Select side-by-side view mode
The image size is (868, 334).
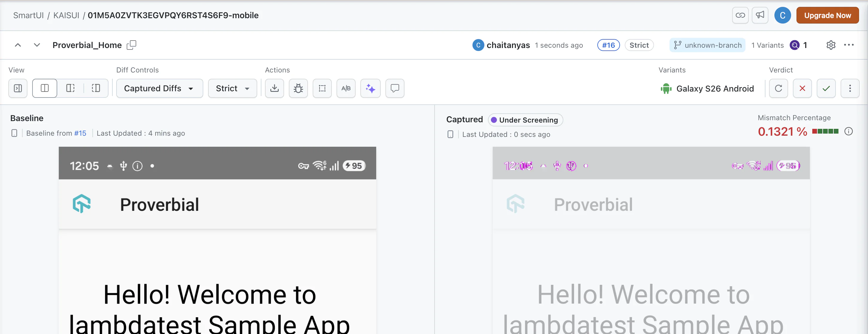(45, 88)
